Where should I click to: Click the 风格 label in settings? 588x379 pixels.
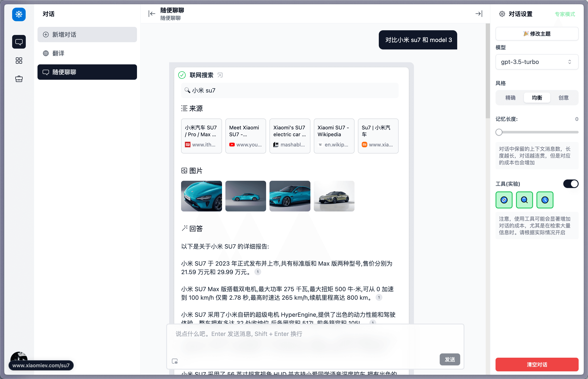coord(500,83)
